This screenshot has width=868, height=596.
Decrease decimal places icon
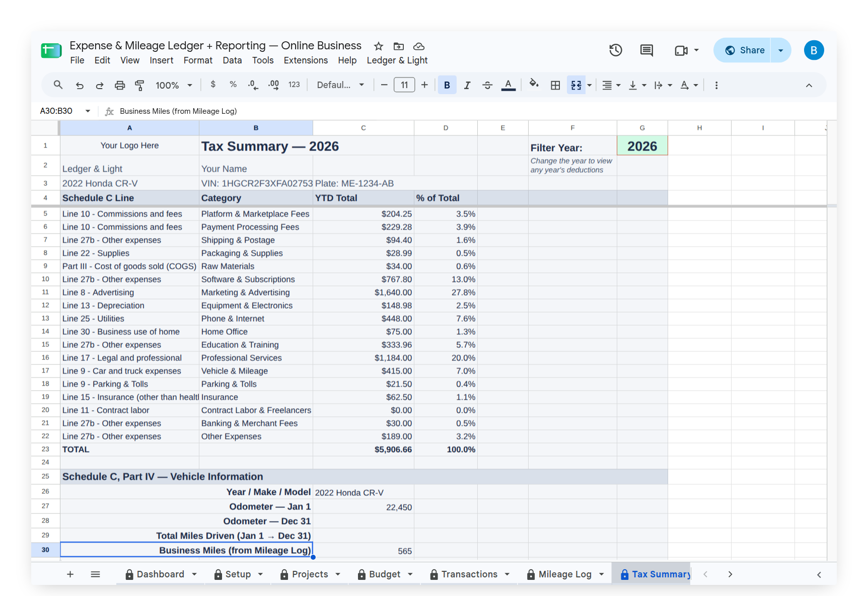tap(253, 85)
